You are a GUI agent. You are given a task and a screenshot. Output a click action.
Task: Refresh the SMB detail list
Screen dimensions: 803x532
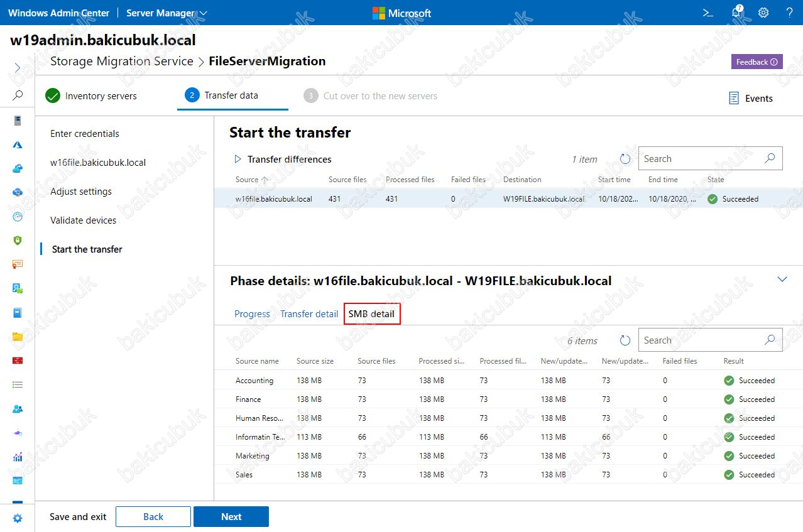coord(625,340)
